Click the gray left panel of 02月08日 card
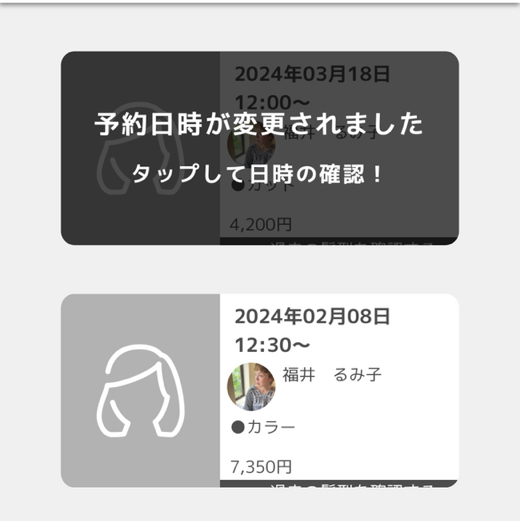This screenshot has width=520, height=521. (140, 390)
